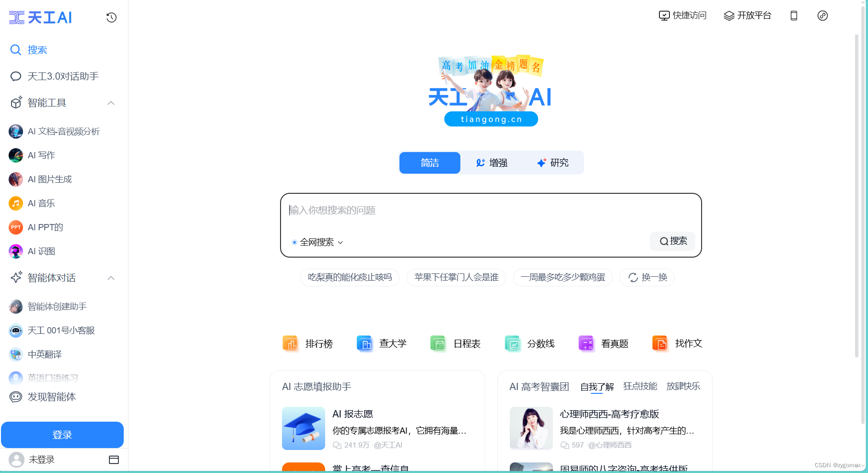Open the 全网搜索 scope dropdown
The height and width of the screenshot is (473, 868).
point(317,242)
